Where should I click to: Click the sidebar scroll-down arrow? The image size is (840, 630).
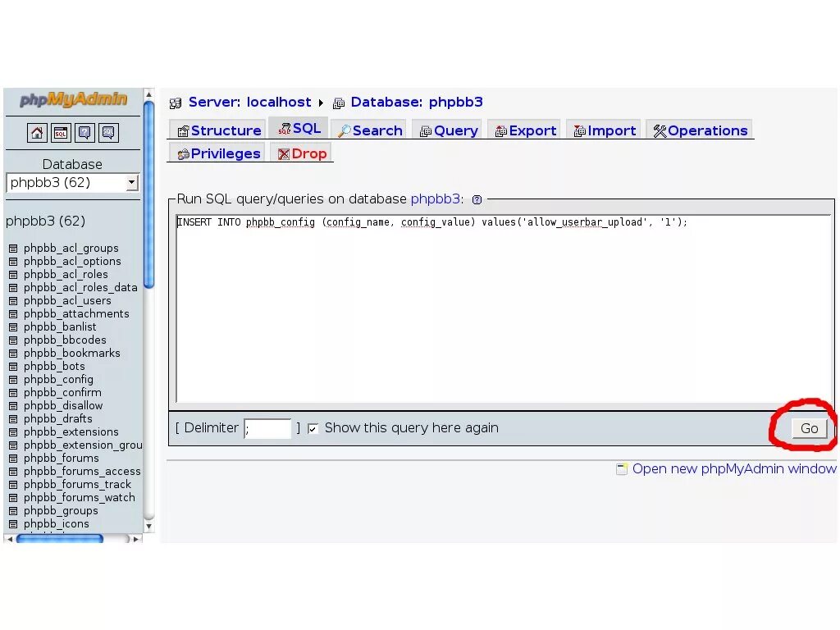149,526
